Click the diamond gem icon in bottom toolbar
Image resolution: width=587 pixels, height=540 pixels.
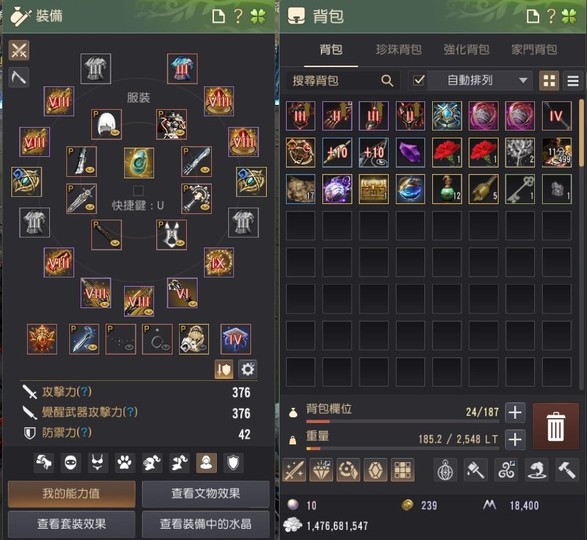tap(322, 470)
